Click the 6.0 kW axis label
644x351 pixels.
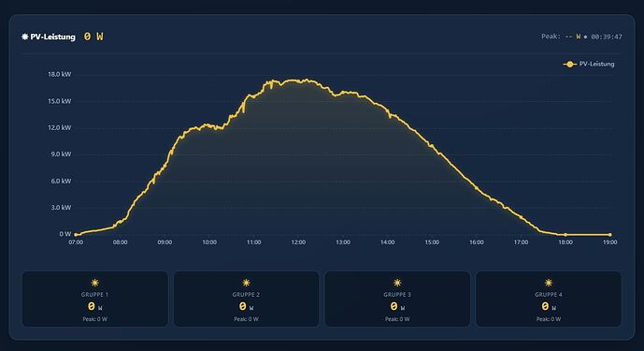pyautogui.click(x=61, y=181)
